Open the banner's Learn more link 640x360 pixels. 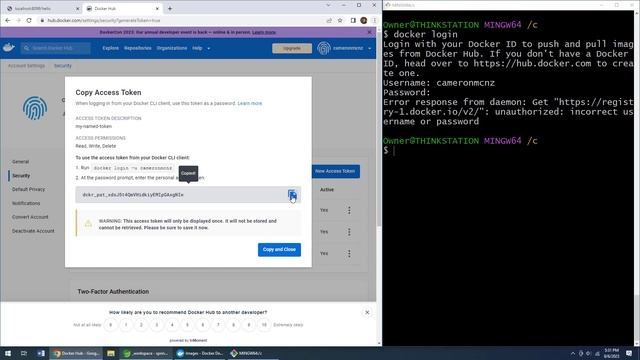tap(264, 32)
